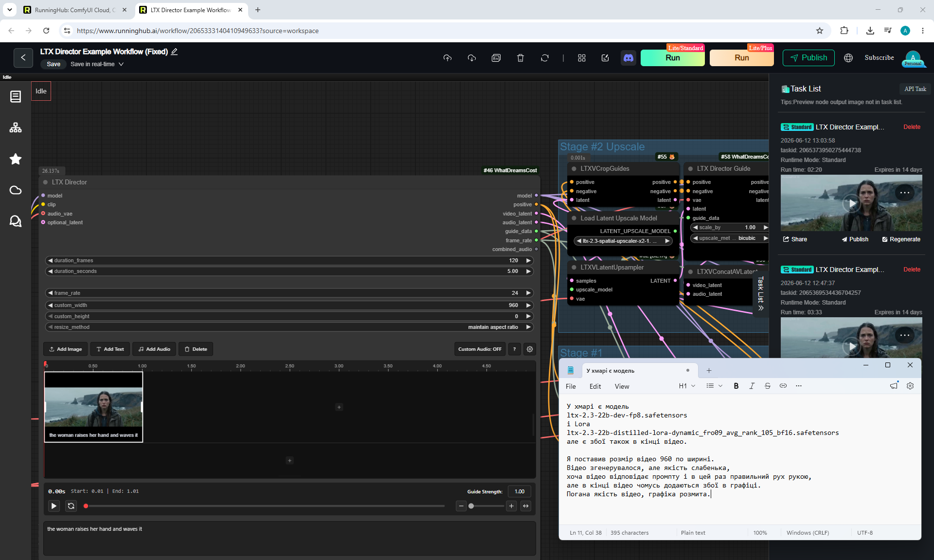
Task: Open the ltx-2.3-spatial-upscaler model selector
Action: pos(623,241)
